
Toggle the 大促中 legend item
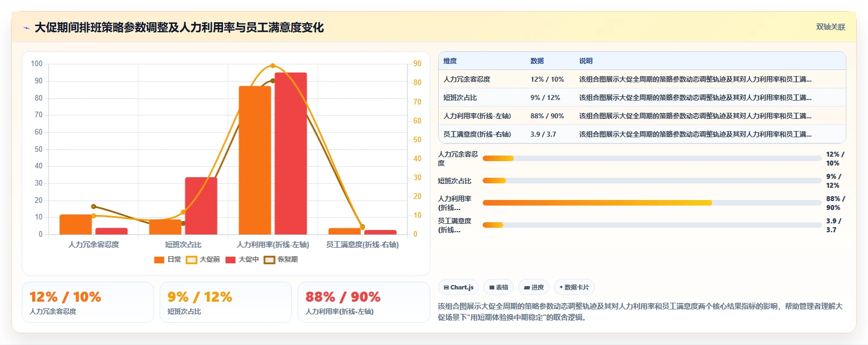(x=242, y=259)
